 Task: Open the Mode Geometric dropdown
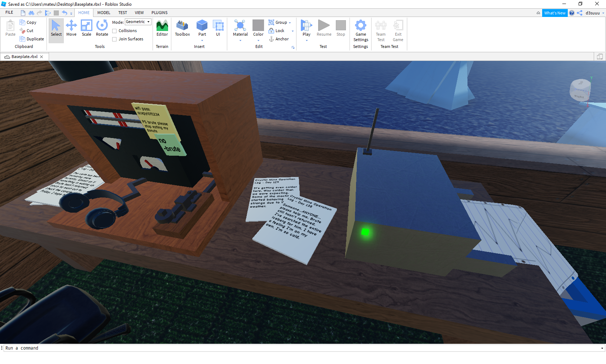138,22
